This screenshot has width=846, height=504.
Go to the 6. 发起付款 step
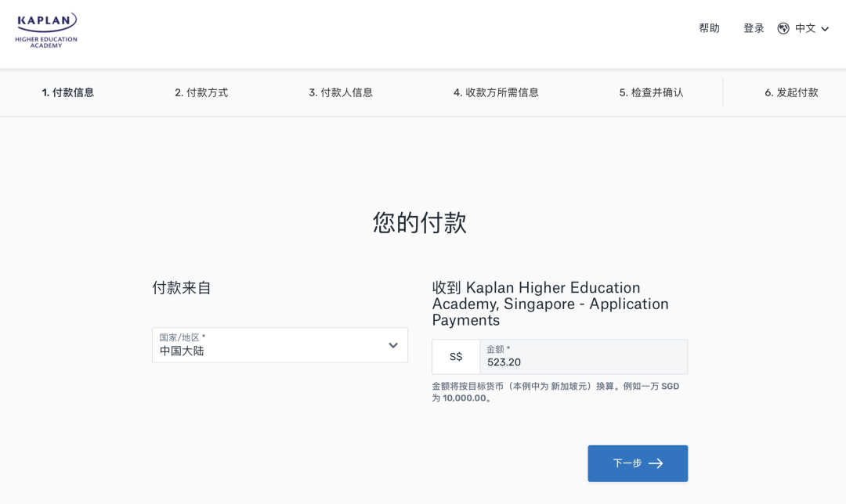793,92
